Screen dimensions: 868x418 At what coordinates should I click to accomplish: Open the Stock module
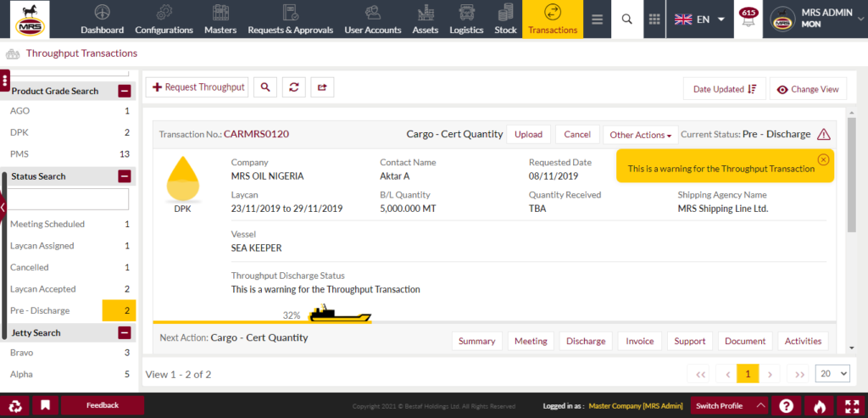(x=505, y=20)
